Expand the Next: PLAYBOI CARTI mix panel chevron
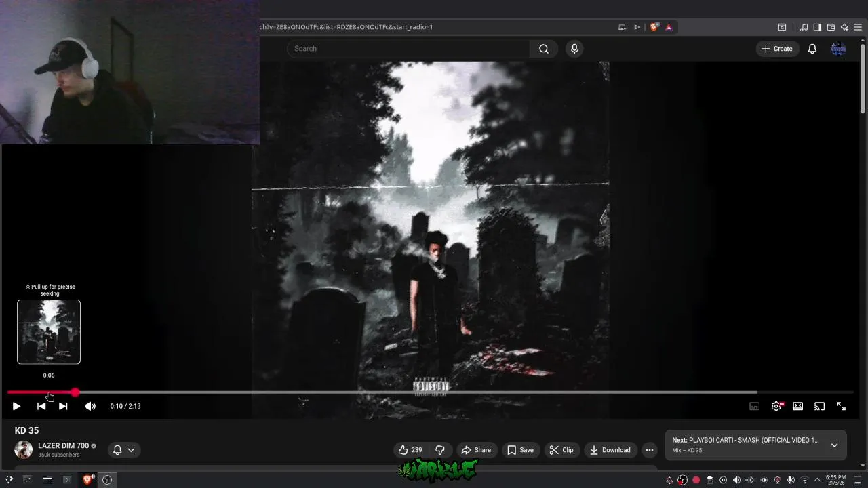This screenshot has height=488, width=868. (834, 445)
